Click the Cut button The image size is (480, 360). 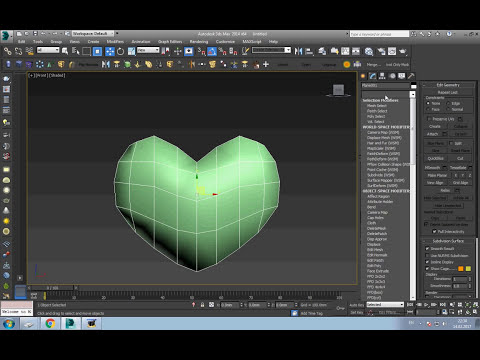click(x=460, y=158)
